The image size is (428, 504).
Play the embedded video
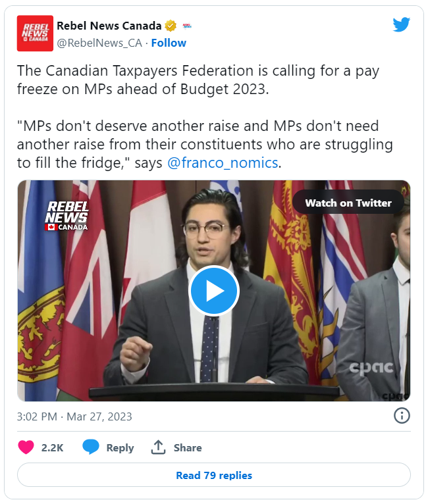click(213, 291)
